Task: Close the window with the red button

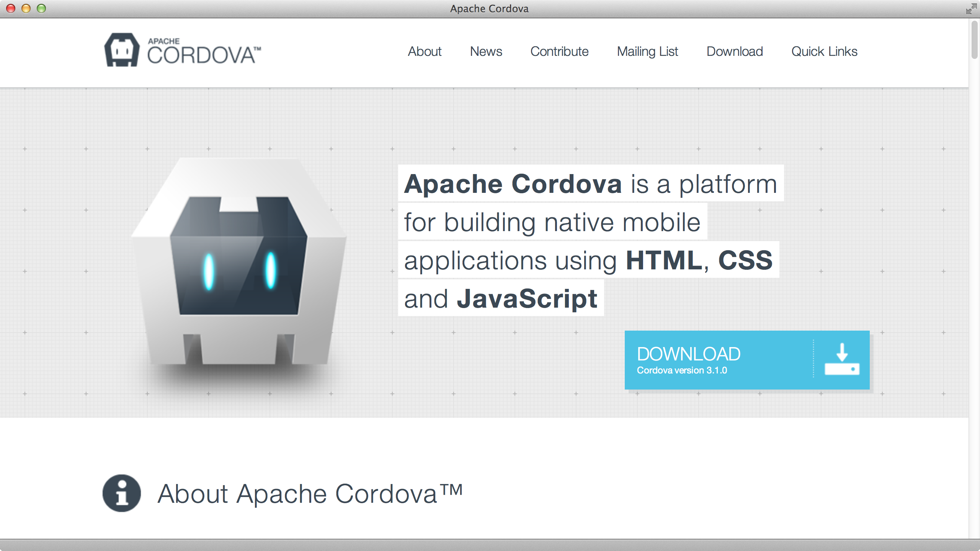Action: coord(11,8)
